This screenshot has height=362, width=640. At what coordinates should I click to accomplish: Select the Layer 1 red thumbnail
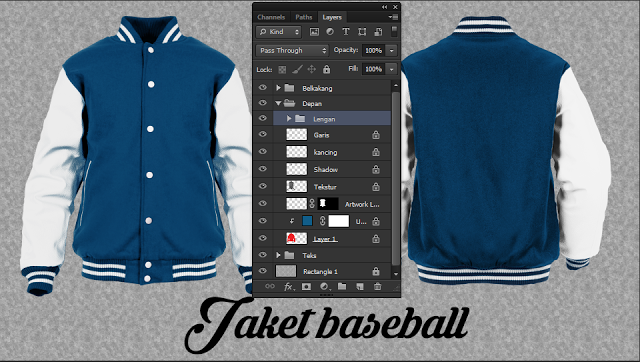(x=297, y=238)
